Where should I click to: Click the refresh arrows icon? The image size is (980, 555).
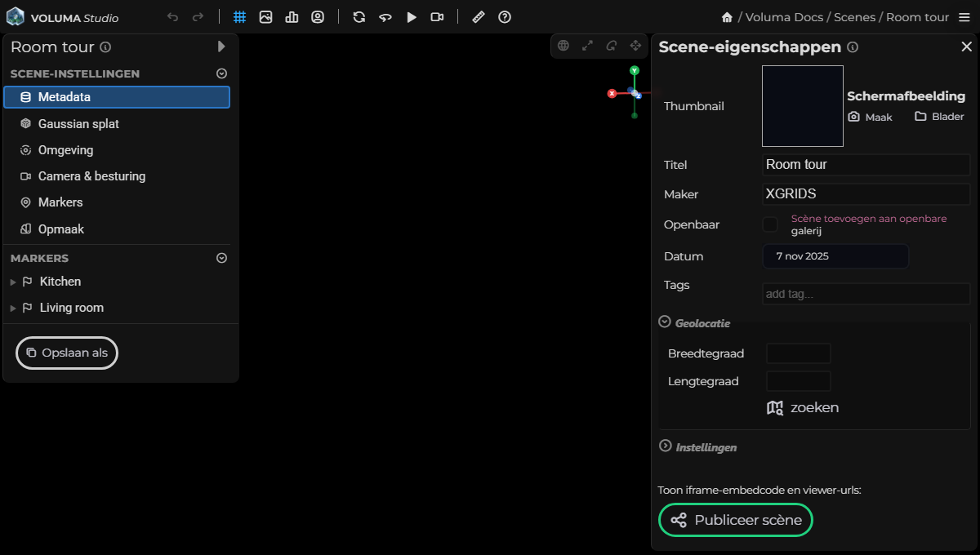coord(359,17)
